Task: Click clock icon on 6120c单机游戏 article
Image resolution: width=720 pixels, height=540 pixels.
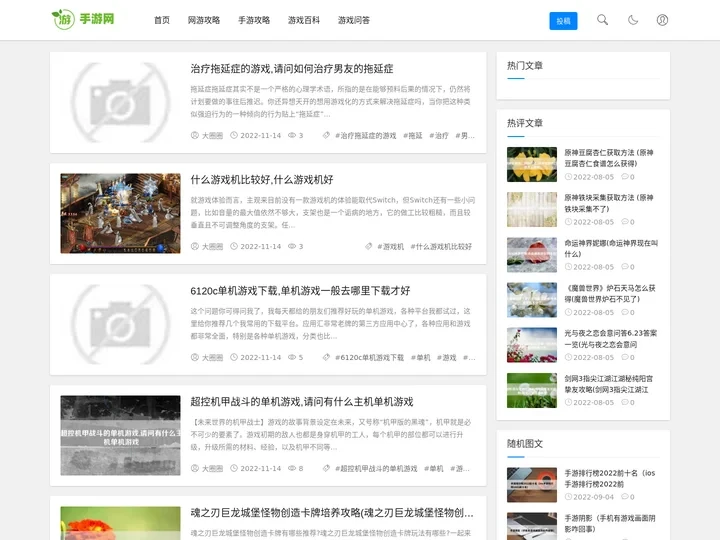Action: click(234, 357)
